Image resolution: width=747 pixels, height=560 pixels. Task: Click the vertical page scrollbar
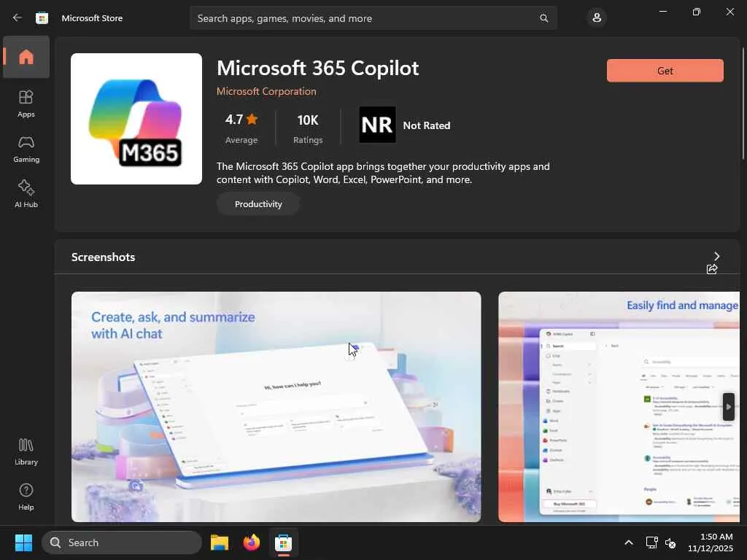tap(743, 104)
